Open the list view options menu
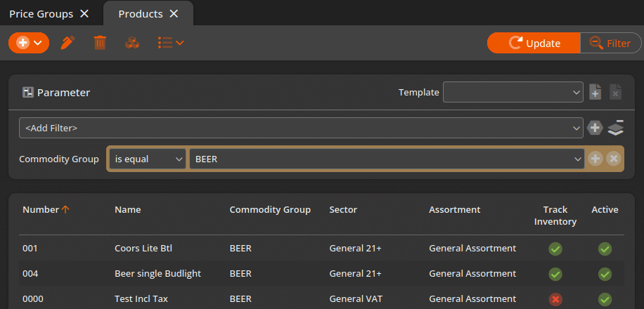The height and width of the screenshot is (309, 644). 170,43
